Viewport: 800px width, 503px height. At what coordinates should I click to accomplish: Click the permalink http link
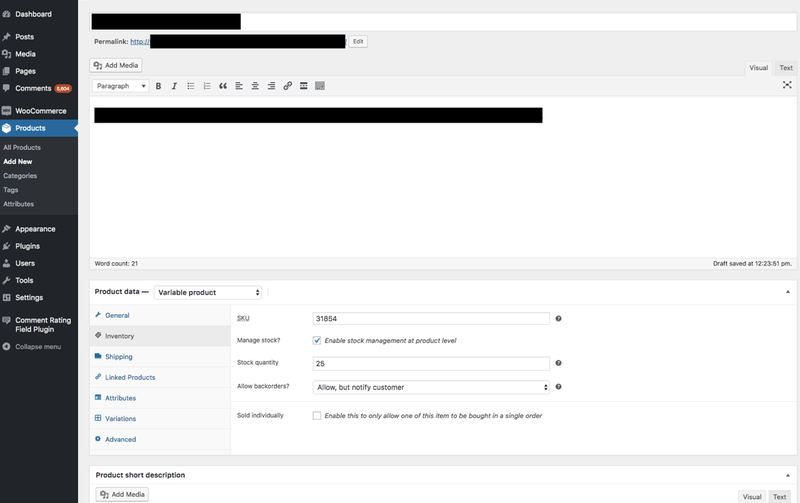click(x=140, y=42)
